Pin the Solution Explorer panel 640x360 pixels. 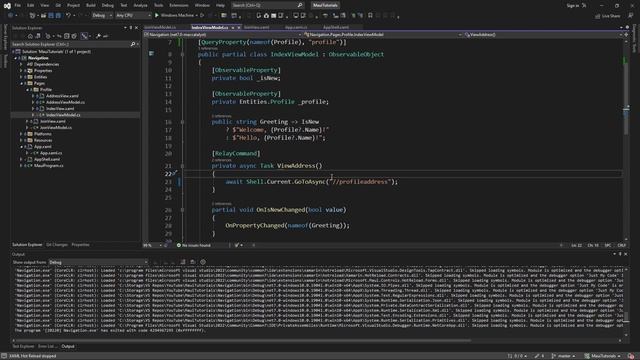[131, 28]
